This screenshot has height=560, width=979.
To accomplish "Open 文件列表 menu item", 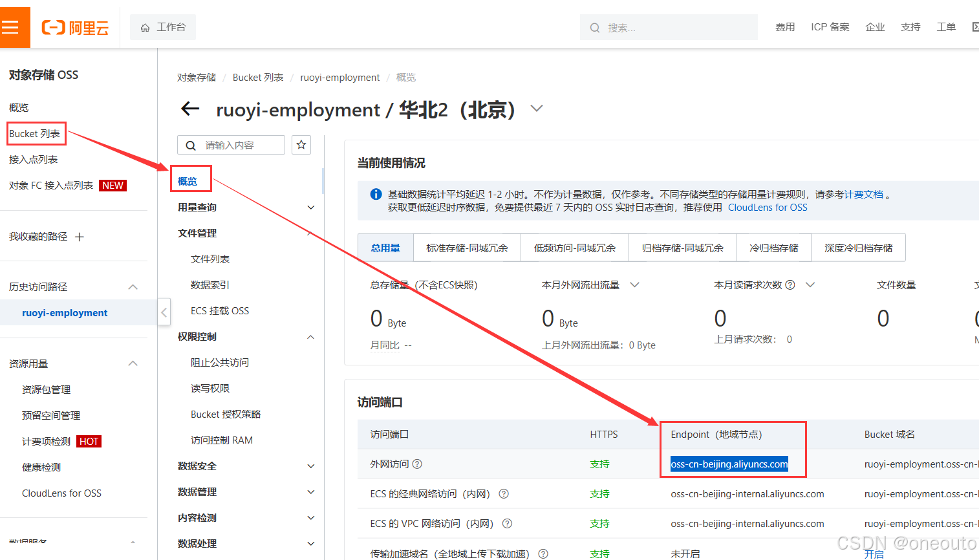I will [x=210, y=259].
